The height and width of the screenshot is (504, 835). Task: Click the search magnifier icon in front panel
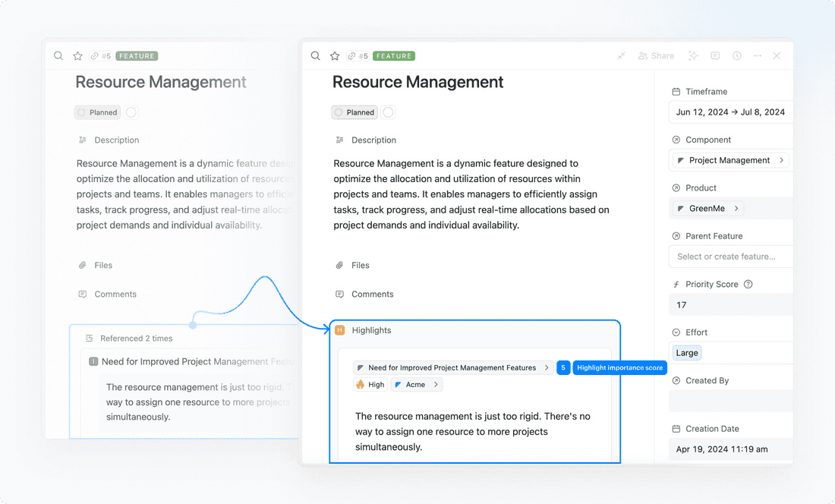(316, 56)
